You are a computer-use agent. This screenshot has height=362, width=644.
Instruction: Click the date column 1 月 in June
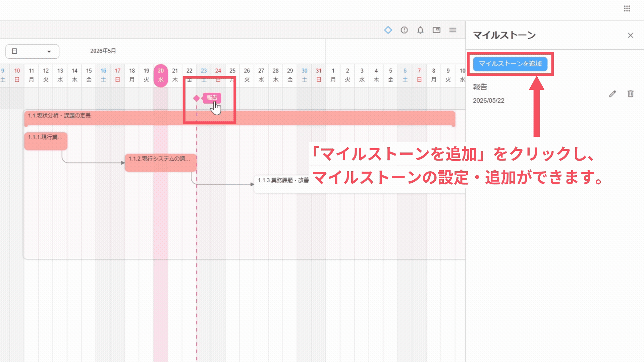333,75
